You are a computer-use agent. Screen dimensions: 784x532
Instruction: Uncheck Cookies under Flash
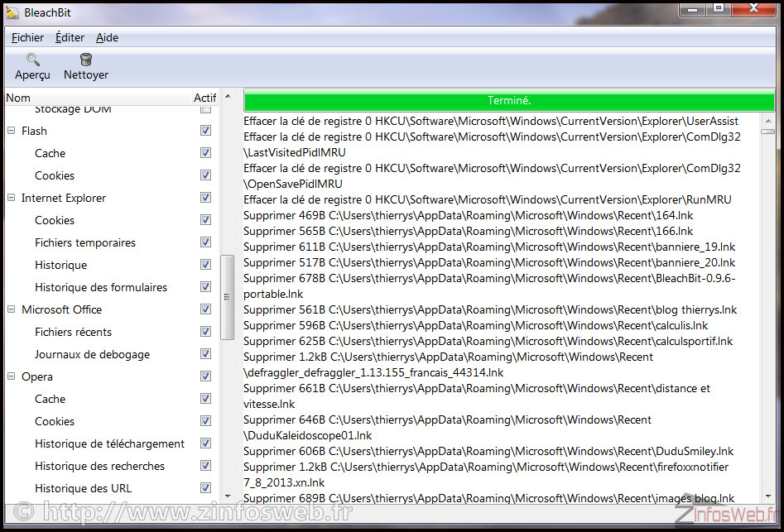click(205, 175)
